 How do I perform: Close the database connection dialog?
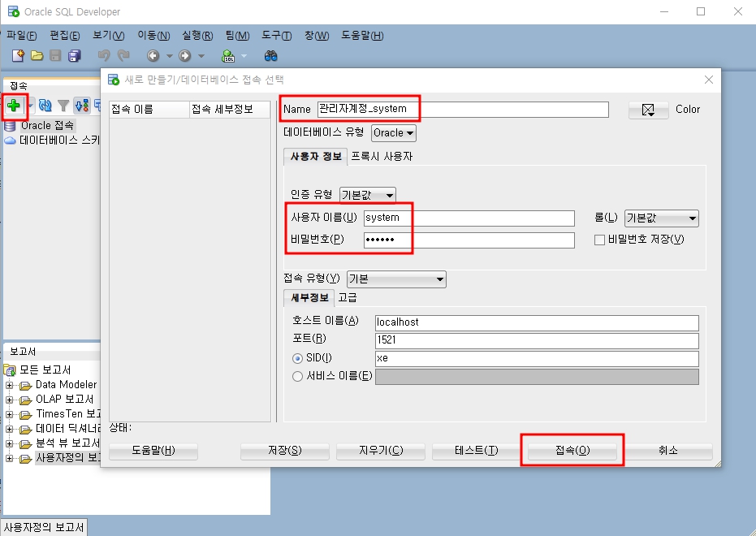(708, 80)
